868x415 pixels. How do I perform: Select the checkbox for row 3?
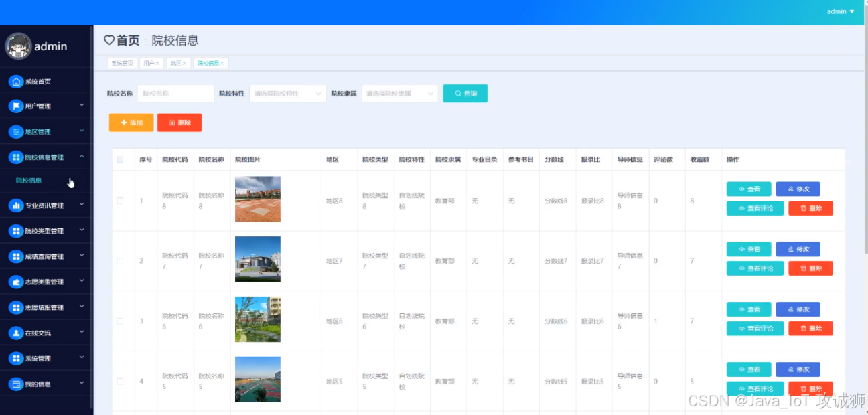pyautogui.click(x=121, y=321)
